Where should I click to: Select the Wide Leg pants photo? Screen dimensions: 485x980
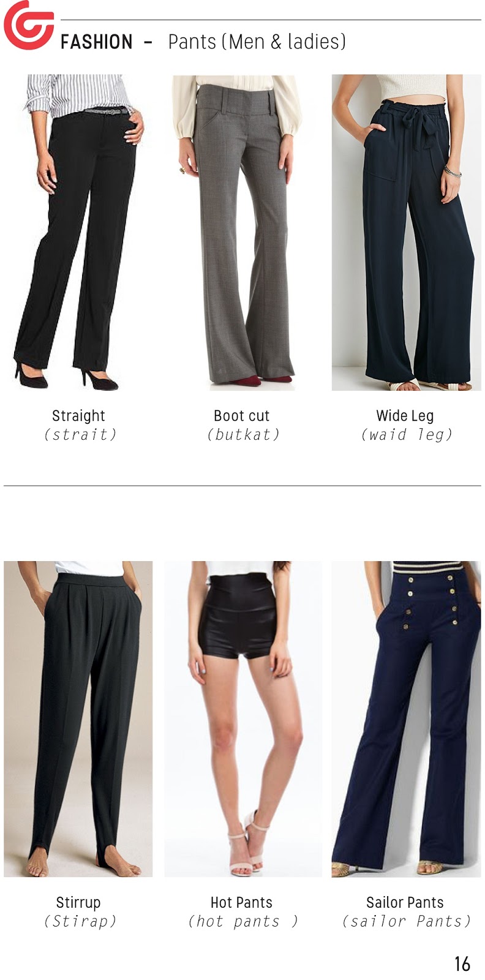click(406, 232)
